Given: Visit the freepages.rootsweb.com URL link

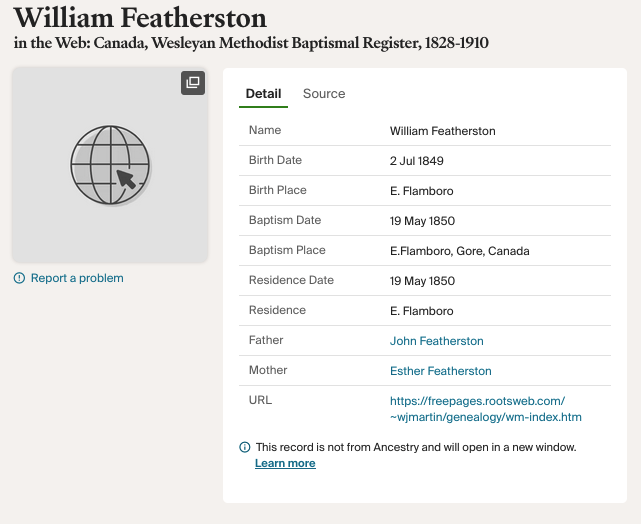Looking at the screenshot, I should tap(486, 409).
